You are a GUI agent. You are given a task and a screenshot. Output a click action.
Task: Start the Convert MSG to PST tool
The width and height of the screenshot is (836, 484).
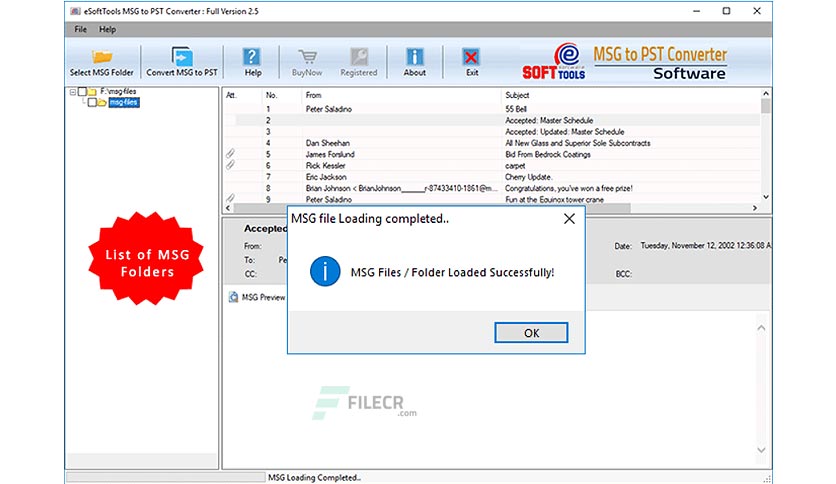(182, 62)
